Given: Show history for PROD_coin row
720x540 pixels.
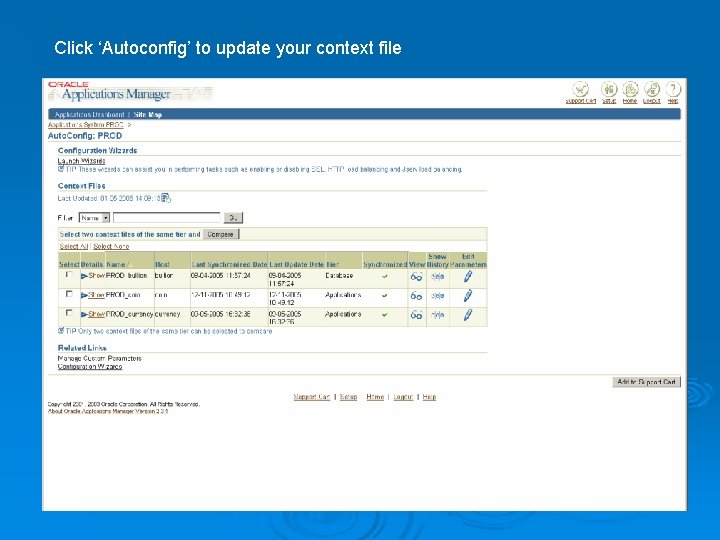Looking at the screenshot, I should (438, 296).
